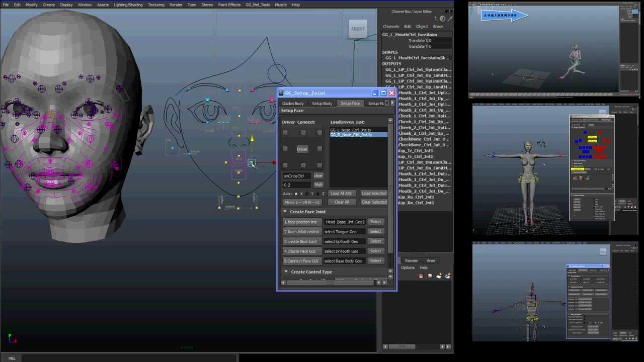Click the rightmost Channel Box header icon
This screenshot has width=644, height=362.
450,19
